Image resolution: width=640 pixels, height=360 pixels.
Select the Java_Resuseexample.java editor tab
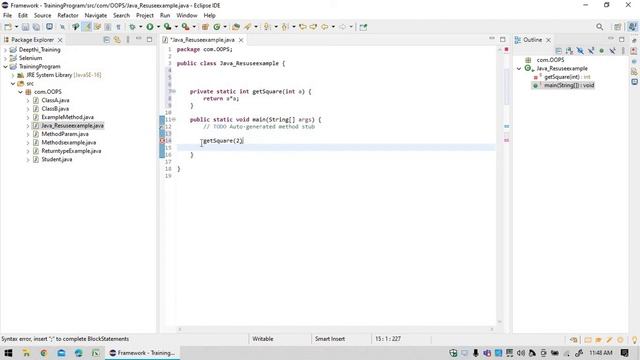tap(202, 40)
